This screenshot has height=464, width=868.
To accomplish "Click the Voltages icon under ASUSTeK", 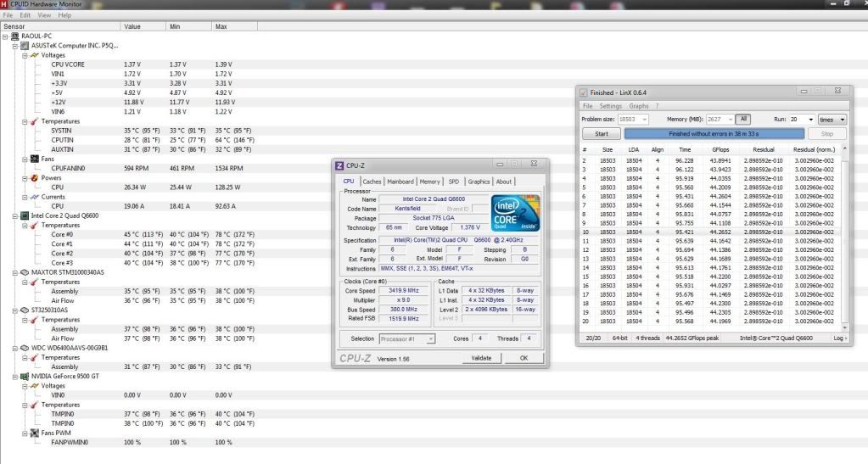I will (x=34, y=55).
